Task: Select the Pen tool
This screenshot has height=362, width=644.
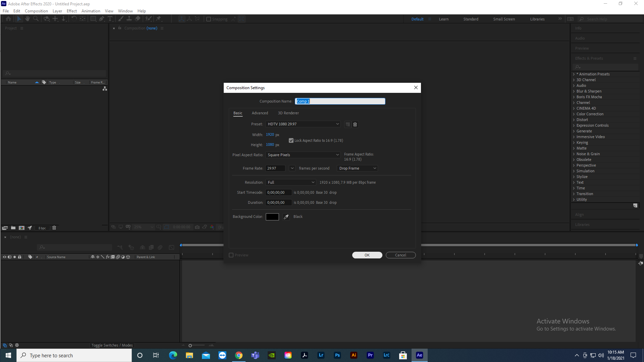Action: tap(102, 19)
